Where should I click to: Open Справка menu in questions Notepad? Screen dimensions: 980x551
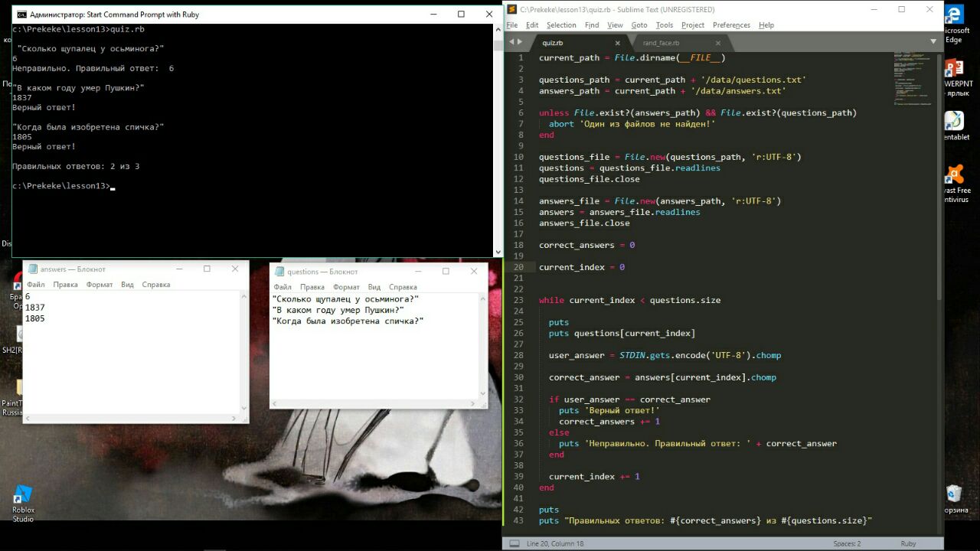tap(403, 287)
